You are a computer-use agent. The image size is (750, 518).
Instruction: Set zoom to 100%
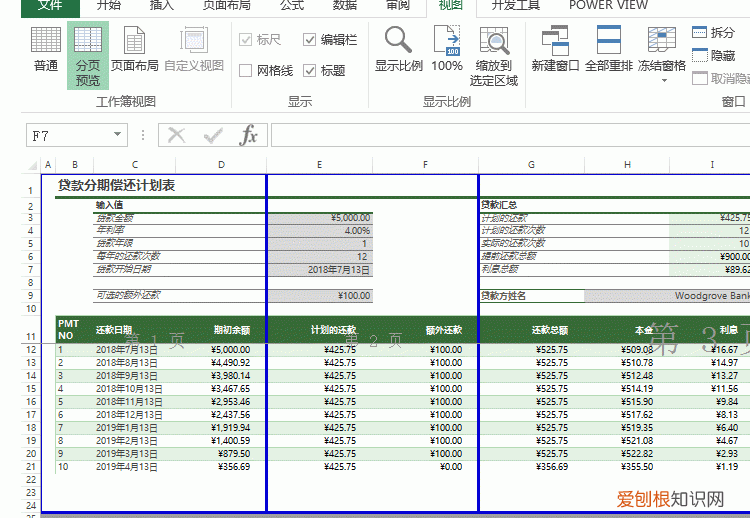click(447, 48)
